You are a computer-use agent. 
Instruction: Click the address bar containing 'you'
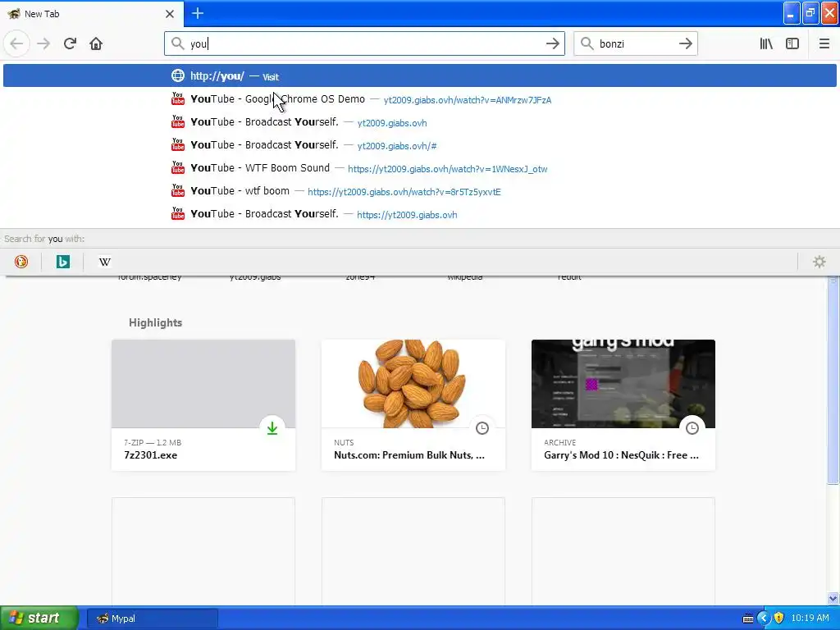pyautogui.click(x=364, y=43)
